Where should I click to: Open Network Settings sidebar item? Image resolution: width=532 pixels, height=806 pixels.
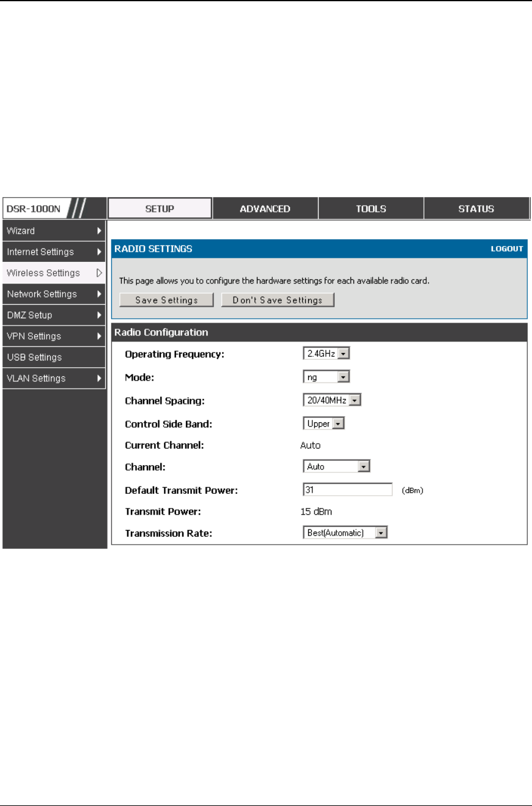[54, 294]
